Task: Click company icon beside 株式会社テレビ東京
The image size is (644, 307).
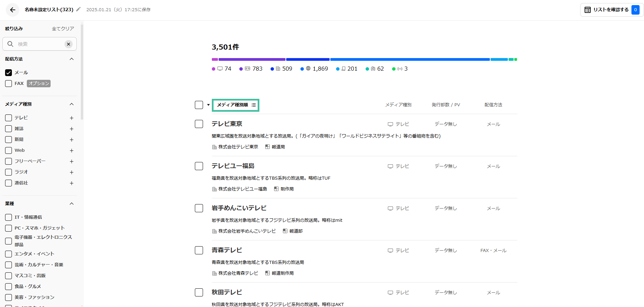Action: (214, 147)
